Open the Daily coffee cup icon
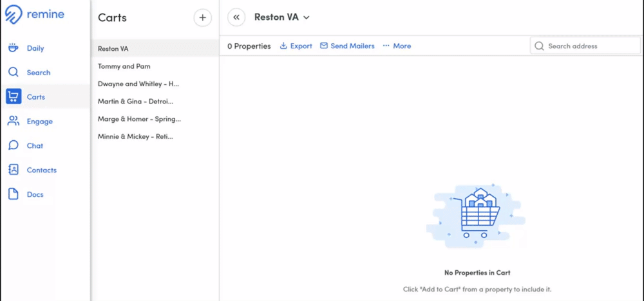 (x=14, y=48)
